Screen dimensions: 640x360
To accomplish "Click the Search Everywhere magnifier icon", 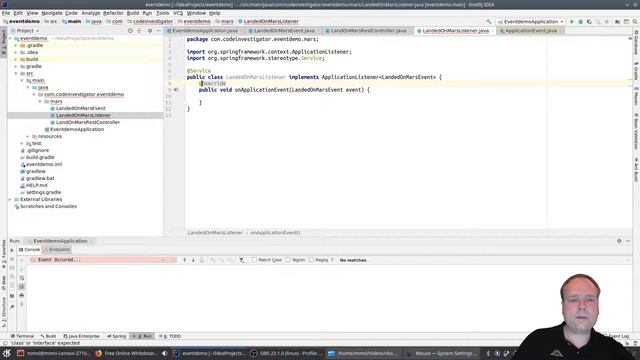I will tap(635, 22).
